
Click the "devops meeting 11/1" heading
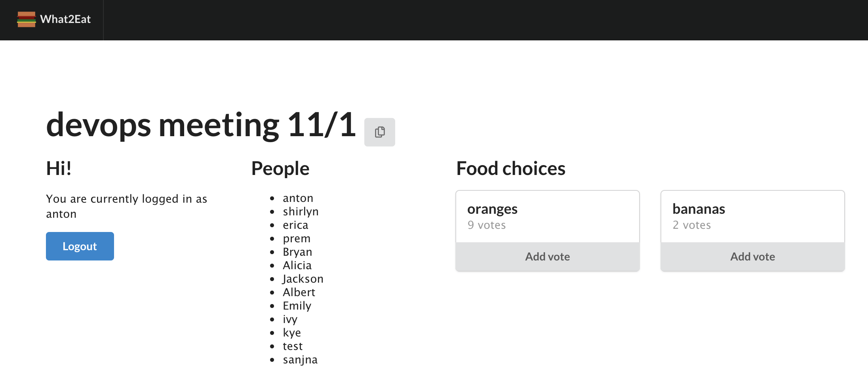click(x=201, y=125)
